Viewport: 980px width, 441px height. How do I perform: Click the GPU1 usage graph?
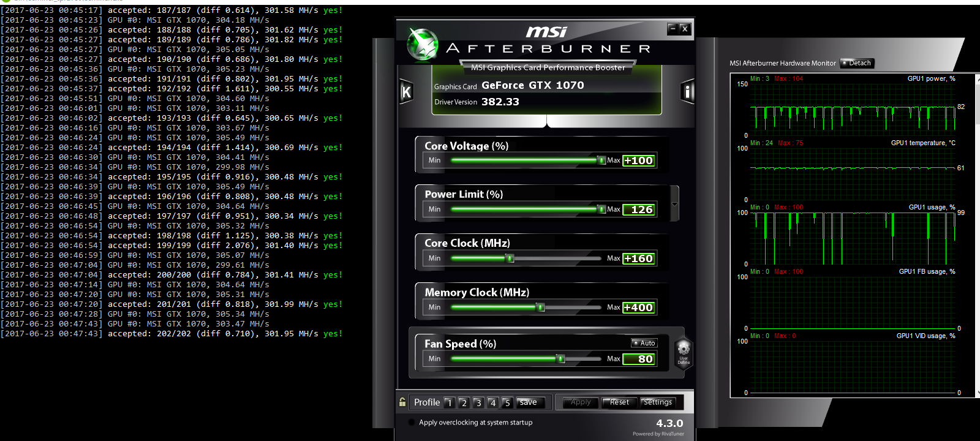click(853, 238)
